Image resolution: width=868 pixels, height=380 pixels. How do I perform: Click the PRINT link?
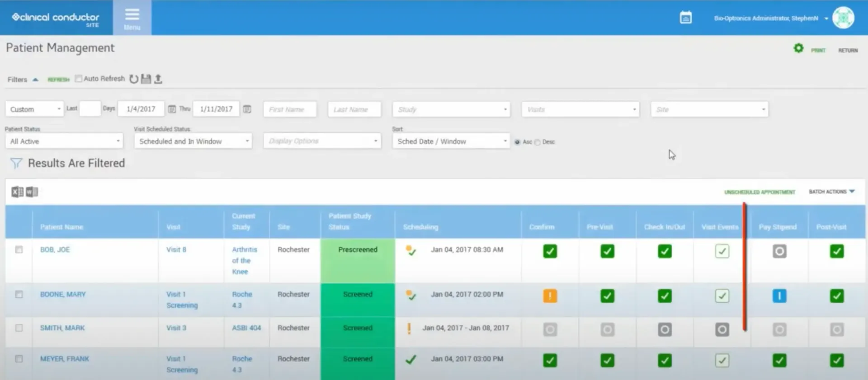pyautogui.click(x=818, y=50)
